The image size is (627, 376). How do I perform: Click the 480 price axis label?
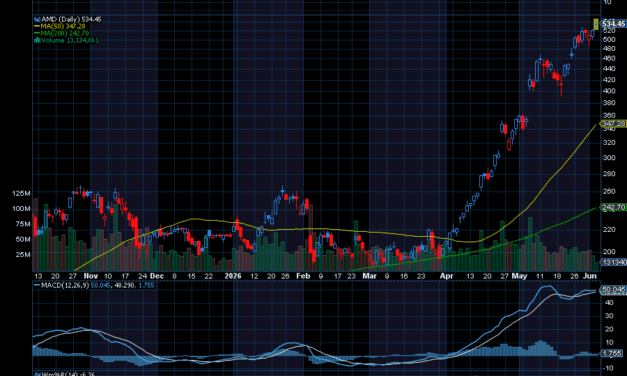609,49
